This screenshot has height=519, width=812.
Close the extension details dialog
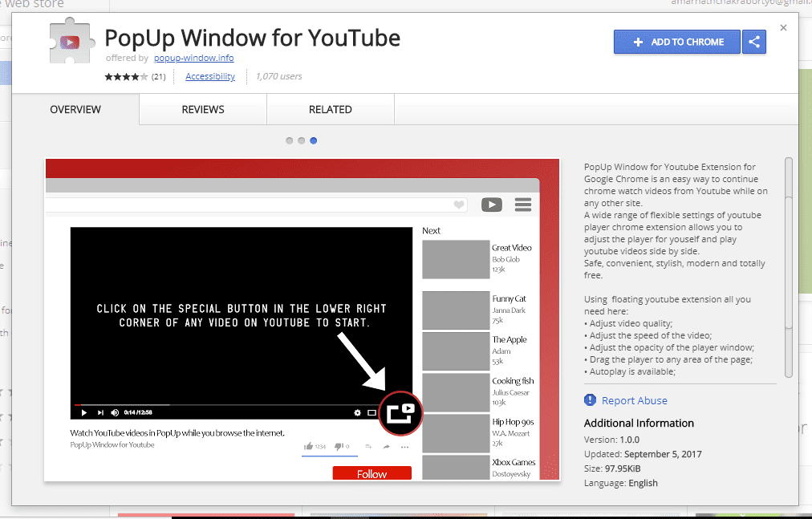click(783, 28)
